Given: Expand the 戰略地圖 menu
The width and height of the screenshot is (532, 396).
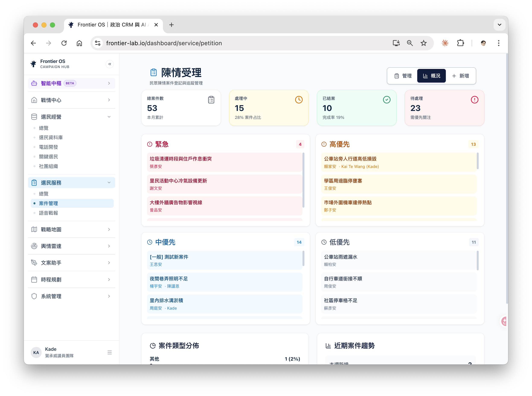Looking at the screenshot, I should tap(71, 229).
